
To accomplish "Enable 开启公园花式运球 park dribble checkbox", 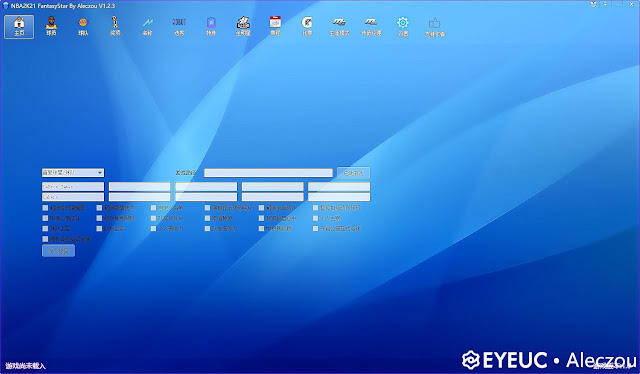I will click(316, 229).
